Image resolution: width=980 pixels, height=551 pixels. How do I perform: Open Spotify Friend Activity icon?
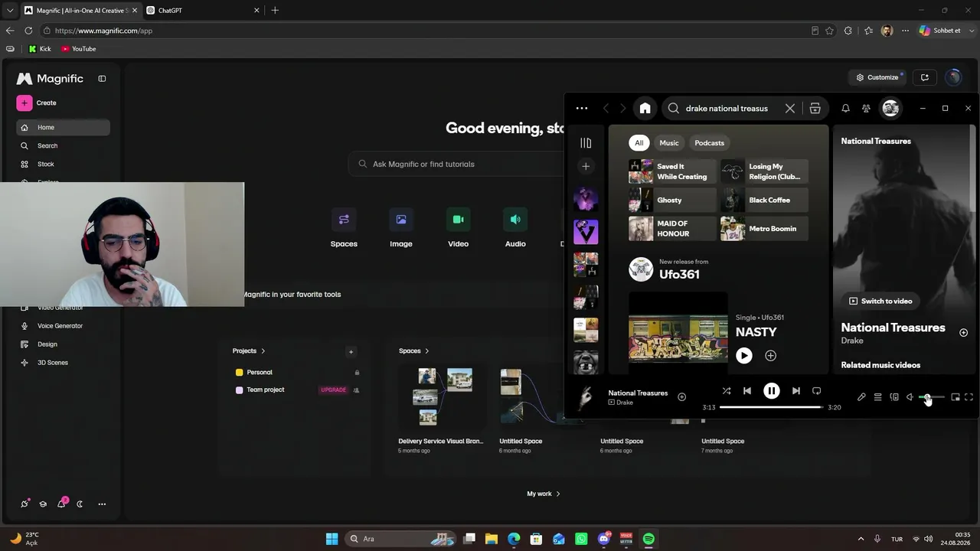click(866, 109)
